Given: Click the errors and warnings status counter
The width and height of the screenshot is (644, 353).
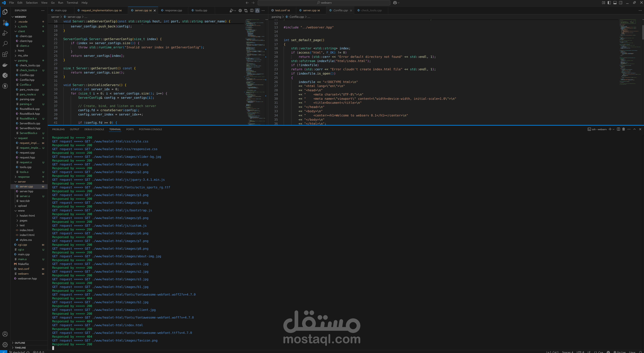Looking at the screenshot, I should pos(39,352).
